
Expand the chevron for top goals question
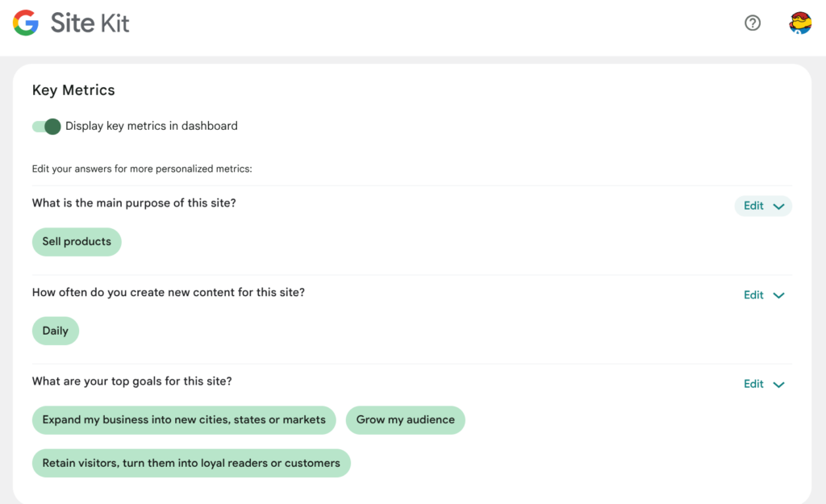[x=778, y=385]
